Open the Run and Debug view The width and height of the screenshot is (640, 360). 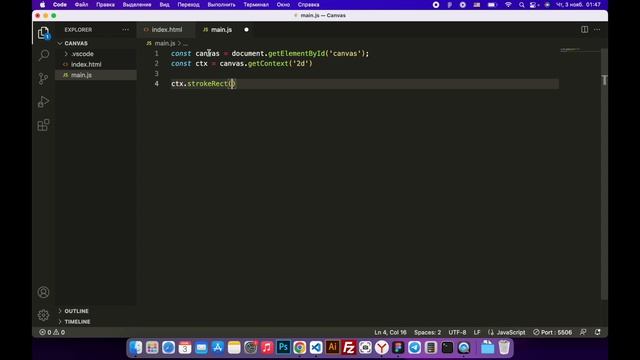(43, 102)
